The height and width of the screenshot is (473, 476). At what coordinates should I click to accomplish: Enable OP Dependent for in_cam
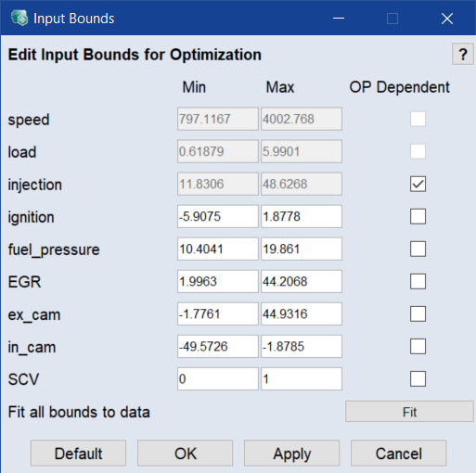click(418, 346)
